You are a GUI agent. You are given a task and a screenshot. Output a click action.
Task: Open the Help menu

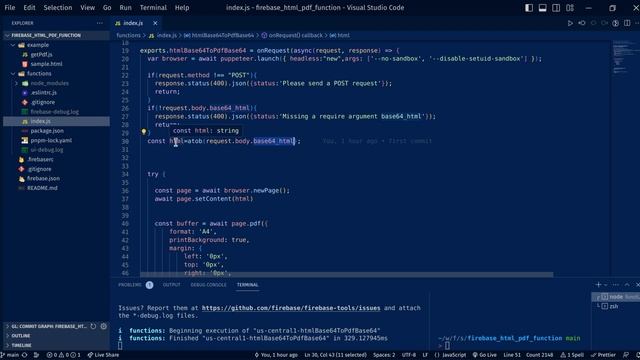tap(182, 8)
